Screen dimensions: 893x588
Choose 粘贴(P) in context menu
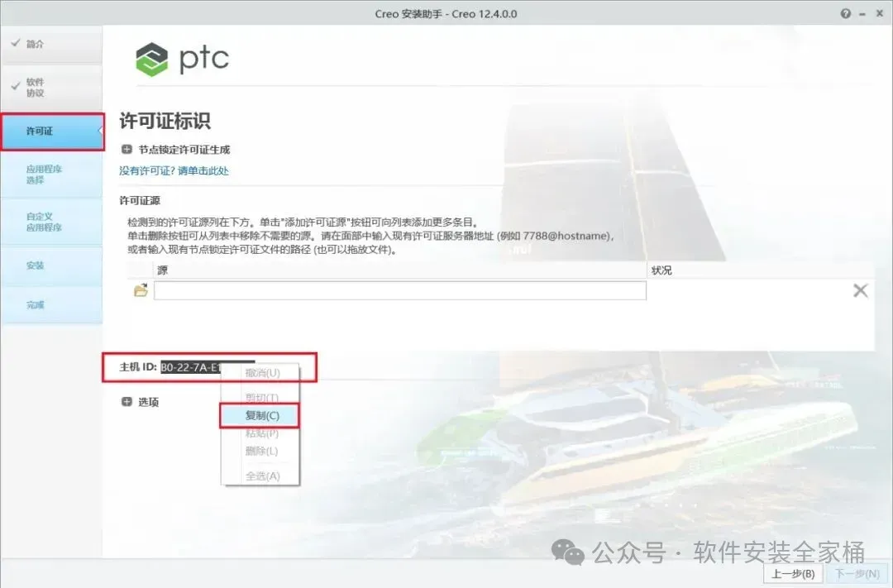pos(262,433)
